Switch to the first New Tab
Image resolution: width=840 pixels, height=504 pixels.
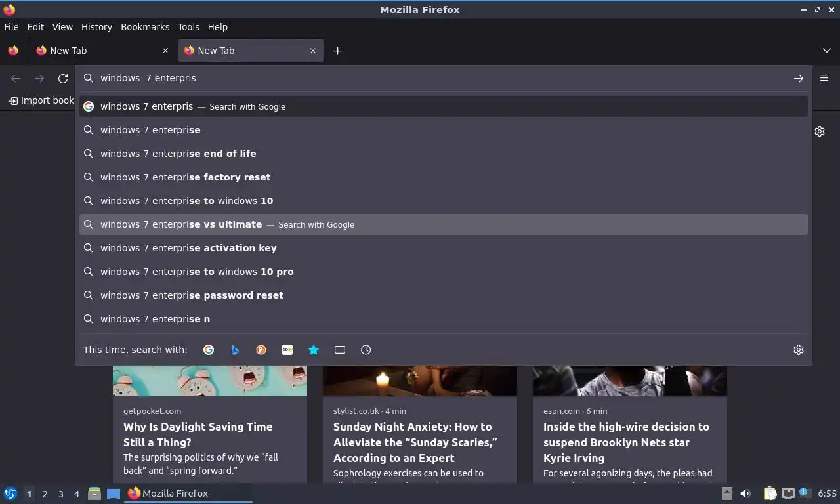(102, 51)
